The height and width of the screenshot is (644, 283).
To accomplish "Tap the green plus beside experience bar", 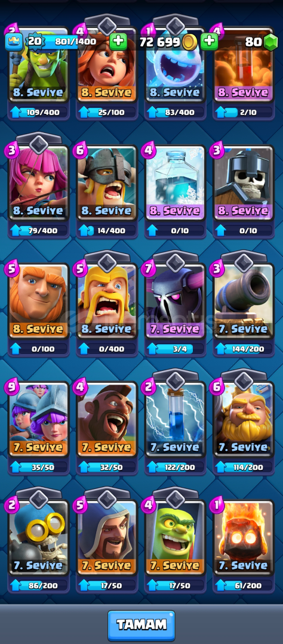I will (x=118, y=42).
